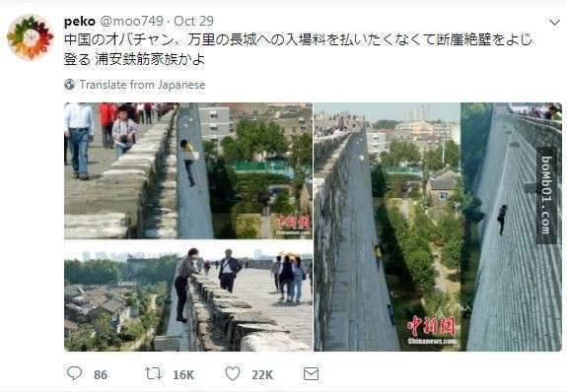The height and width of the screenshot is (392, 567).
Task: Expand the tweet options chevron menu
Action: 554,23
